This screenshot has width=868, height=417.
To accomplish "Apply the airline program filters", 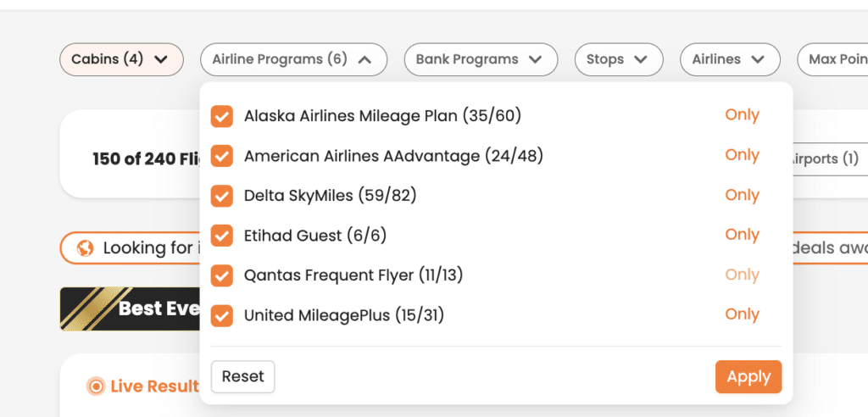I will (748, 376).
